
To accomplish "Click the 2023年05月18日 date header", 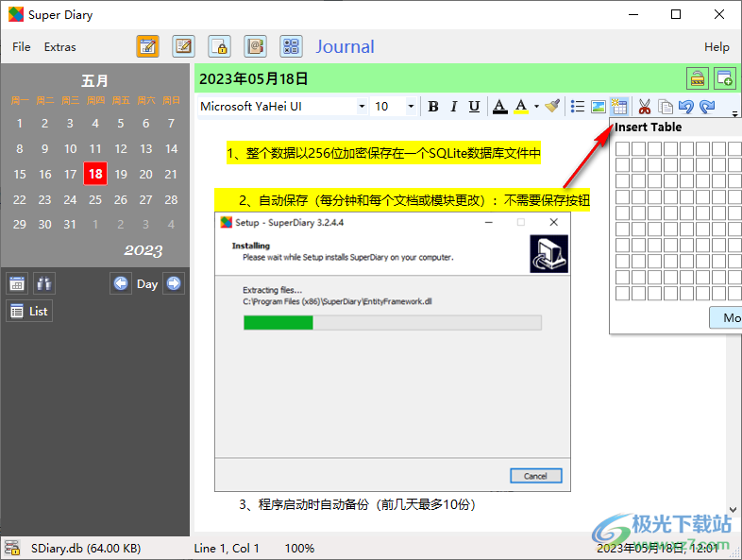I will (254, 78).
